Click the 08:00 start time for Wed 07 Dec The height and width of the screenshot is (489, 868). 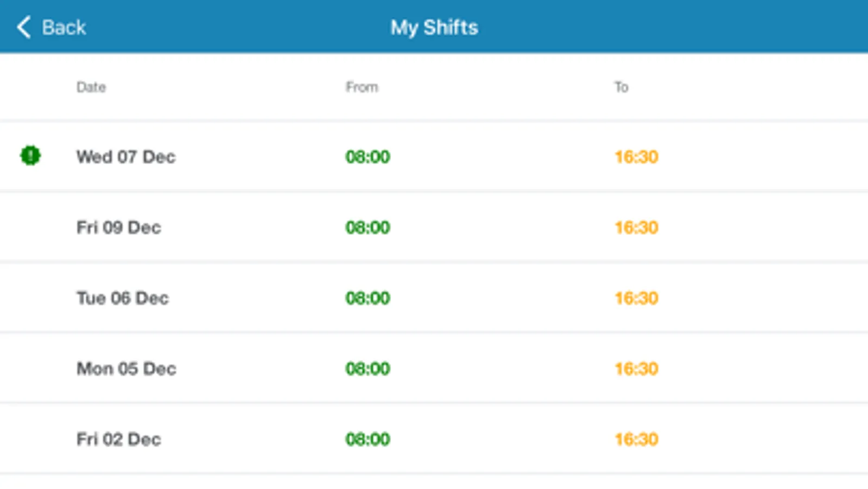368,156
